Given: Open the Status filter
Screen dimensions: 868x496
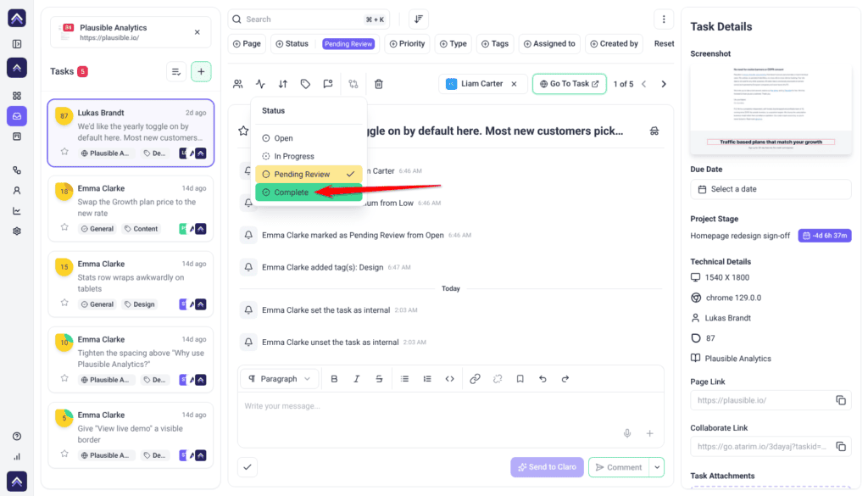Looking at the screenshot, I should (x=292, y=44).
